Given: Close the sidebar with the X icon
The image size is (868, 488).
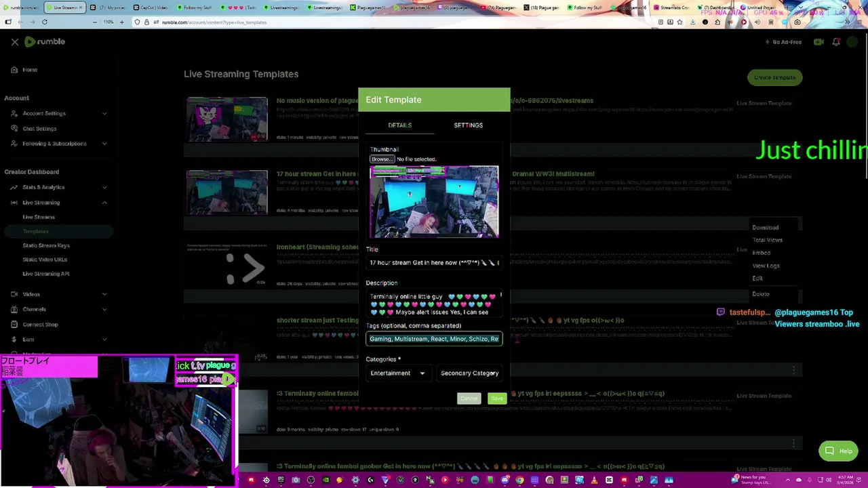Looking at the screenshot, I should 15,42.
